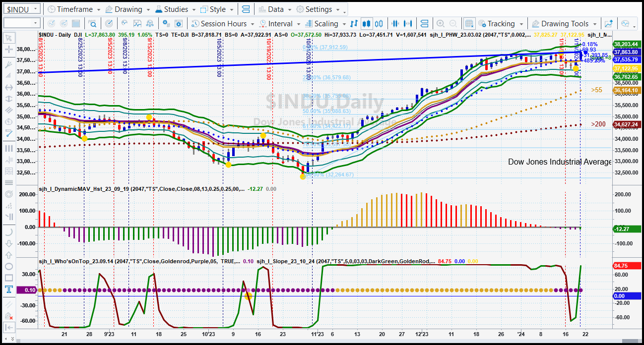
Task: Open the Drawing Tools dropdown
Action: click(x=565, y=23)
